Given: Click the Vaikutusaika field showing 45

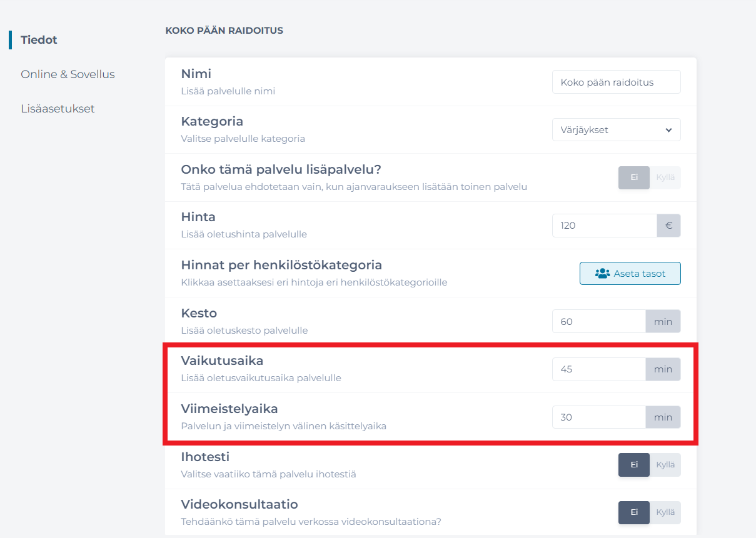Looking at the screenshot, I should tap(598, 369).
